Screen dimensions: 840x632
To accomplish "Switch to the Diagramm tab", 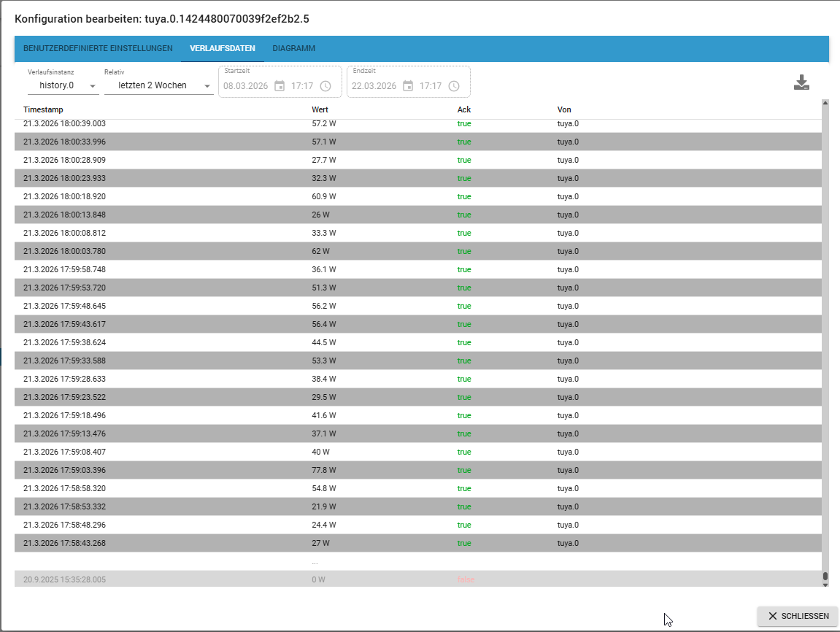I will coord(293,48).
